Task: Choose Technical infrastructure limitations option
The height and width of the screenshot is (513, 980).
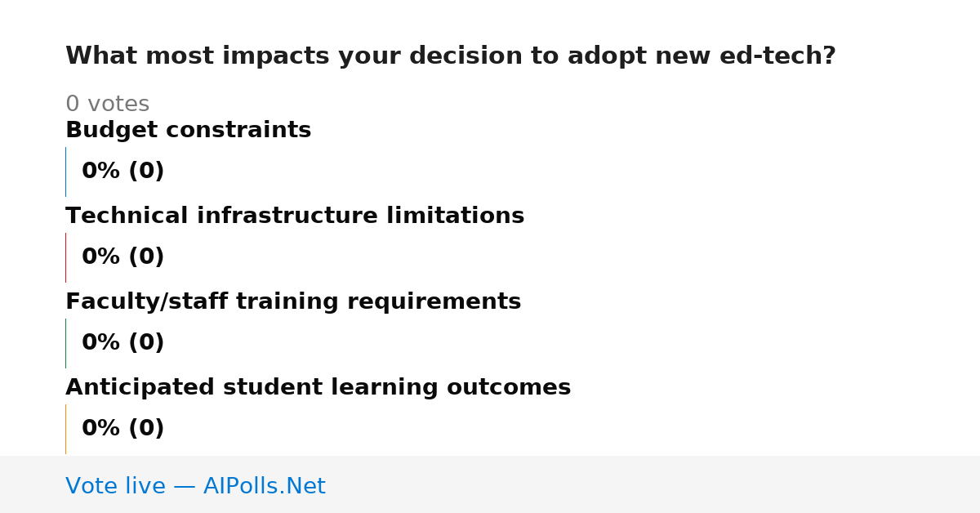Action: 295,216
